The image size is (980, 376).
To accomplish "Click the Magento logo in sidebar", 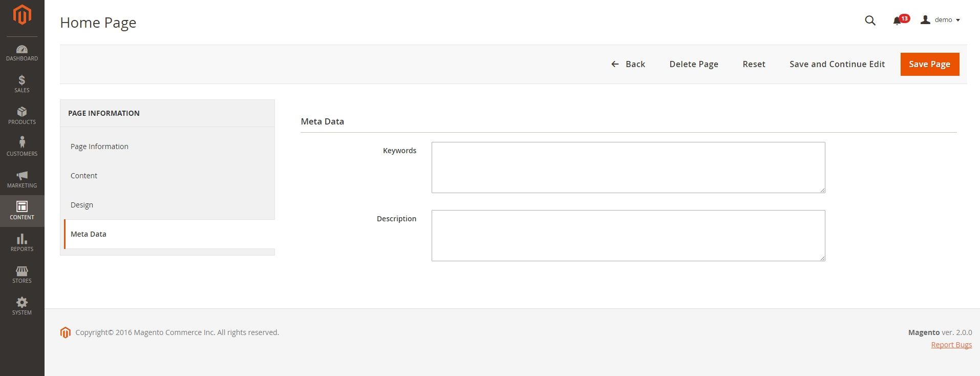I will click(x=22, y=14).
